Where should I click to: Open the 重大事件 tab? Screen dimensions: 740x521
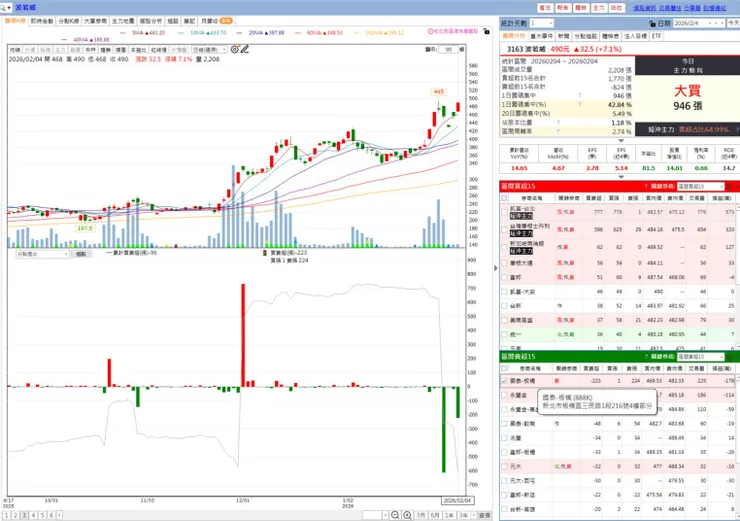click(x=541, y=36)
